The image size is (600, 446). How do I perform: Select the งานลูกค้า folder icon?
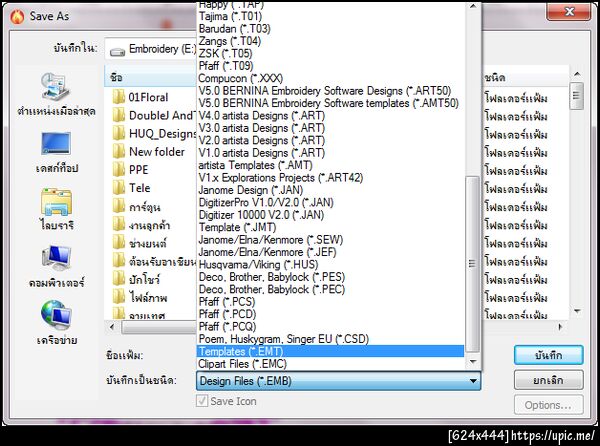point(119,225)
